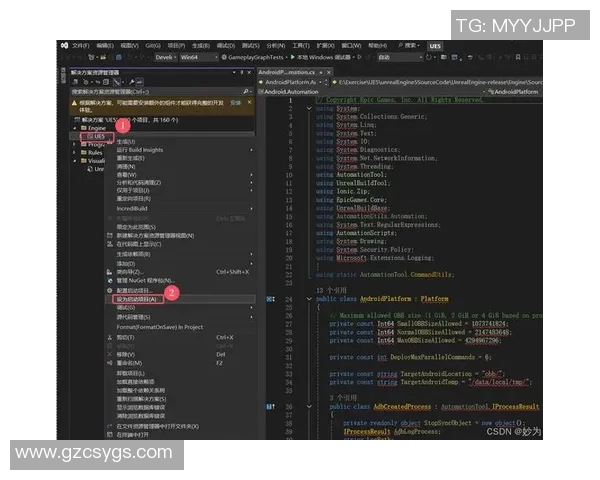Image resolution: width=600 pixels, height=480 pixels.
Task: Choose 生成(U) build in the context menu
Action: [126, 142]
